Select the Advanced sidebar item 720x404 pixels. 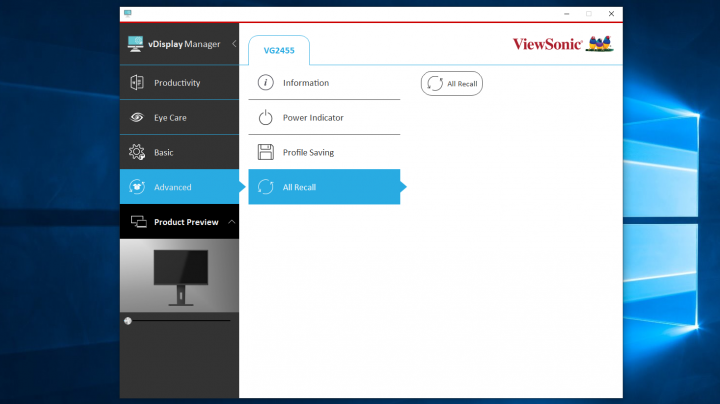[180, 187]
